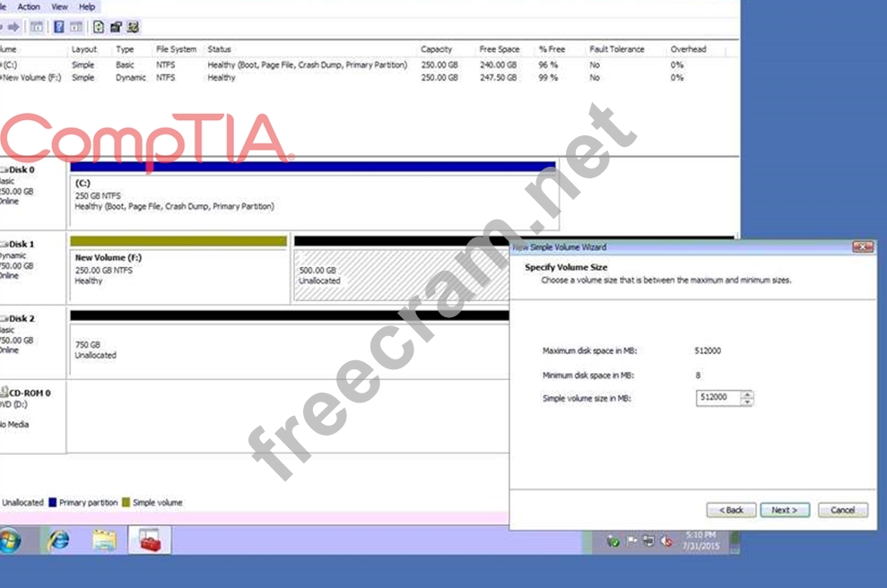Select the New Volume (F:) block on Disk 1

point(178,269)
